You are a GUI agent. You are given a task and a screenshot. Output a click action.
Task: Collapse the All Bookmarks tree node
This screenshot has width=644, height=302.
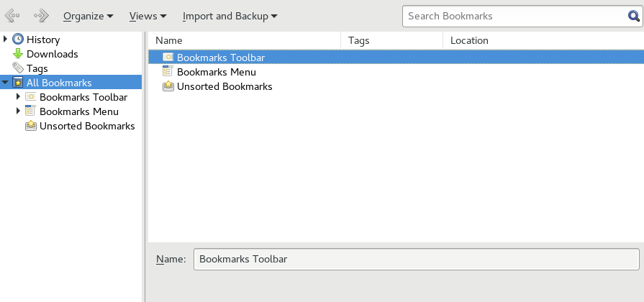(x=6, y=83)
